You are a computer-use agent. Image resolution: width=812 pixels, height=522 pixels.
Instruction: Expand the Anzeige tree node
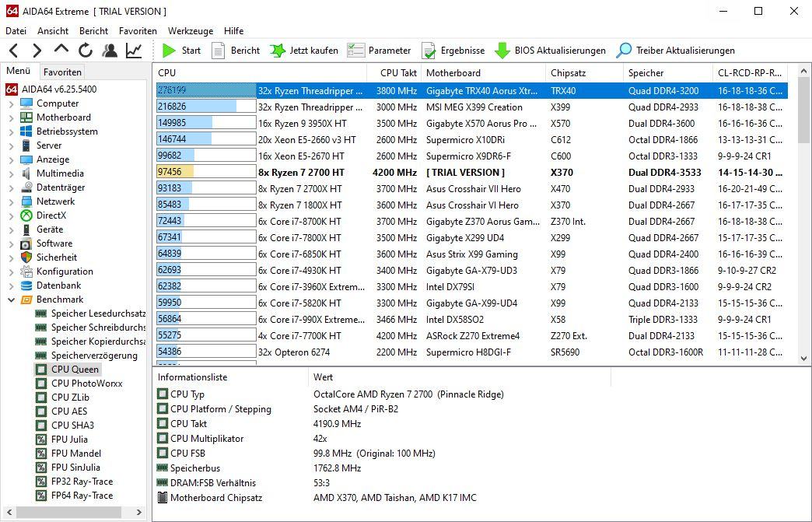[12, 159]
